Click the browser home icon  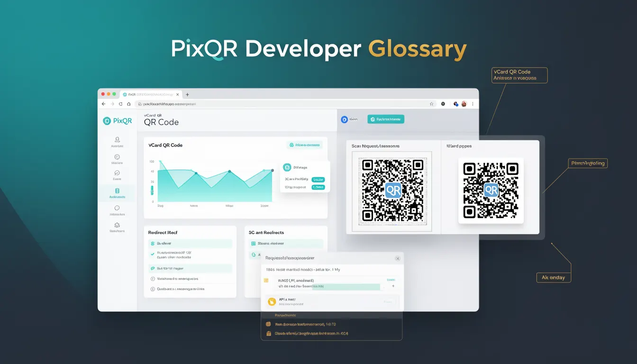[128, 104]
